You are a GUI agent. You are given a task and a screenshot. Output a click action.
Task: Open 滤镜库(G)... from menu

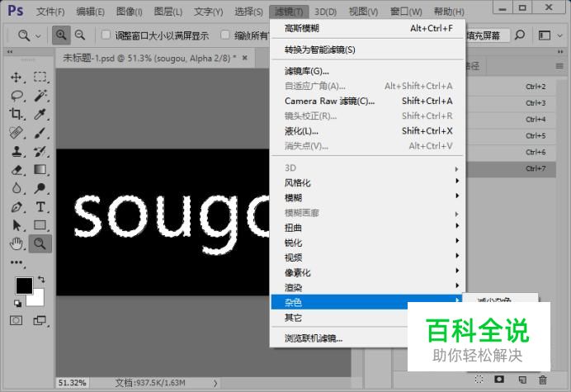[x=367, y=71]
